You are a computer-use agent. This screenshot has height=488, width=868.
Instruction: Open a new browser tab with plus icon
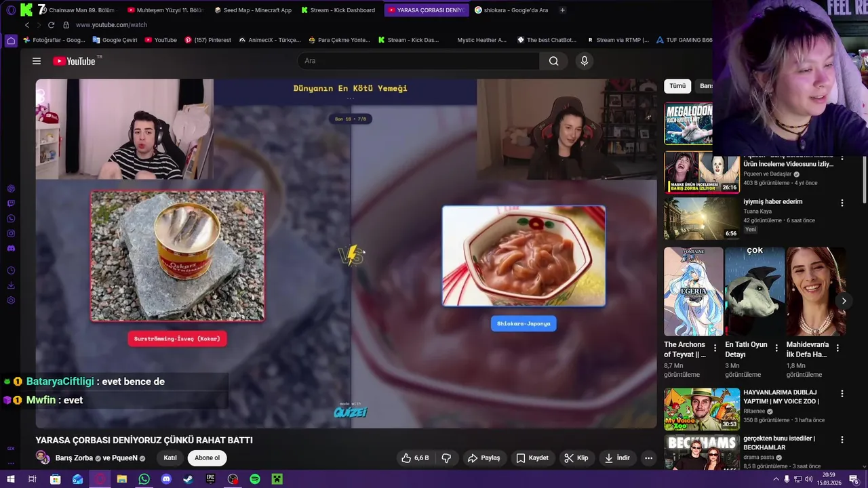click(562, 10)
